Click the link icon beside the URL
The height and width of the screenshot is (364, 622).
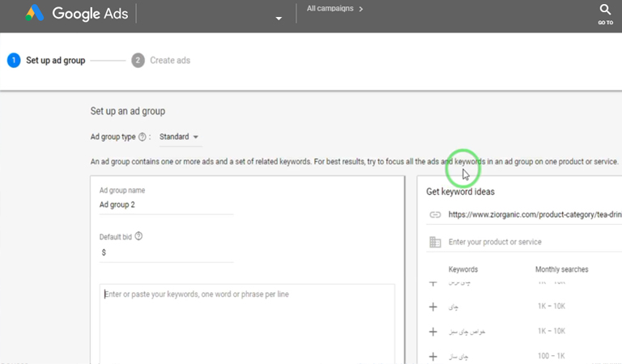pyautogui.click(x=435, y=214)
